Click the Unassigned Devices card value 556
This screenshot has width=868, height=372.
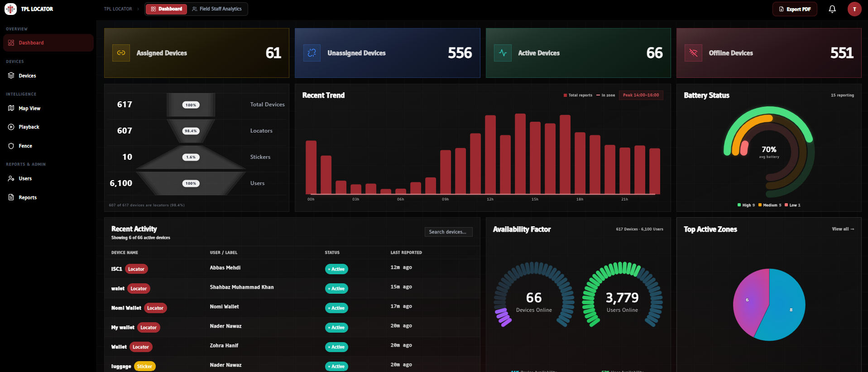click(x=460, y=53)
